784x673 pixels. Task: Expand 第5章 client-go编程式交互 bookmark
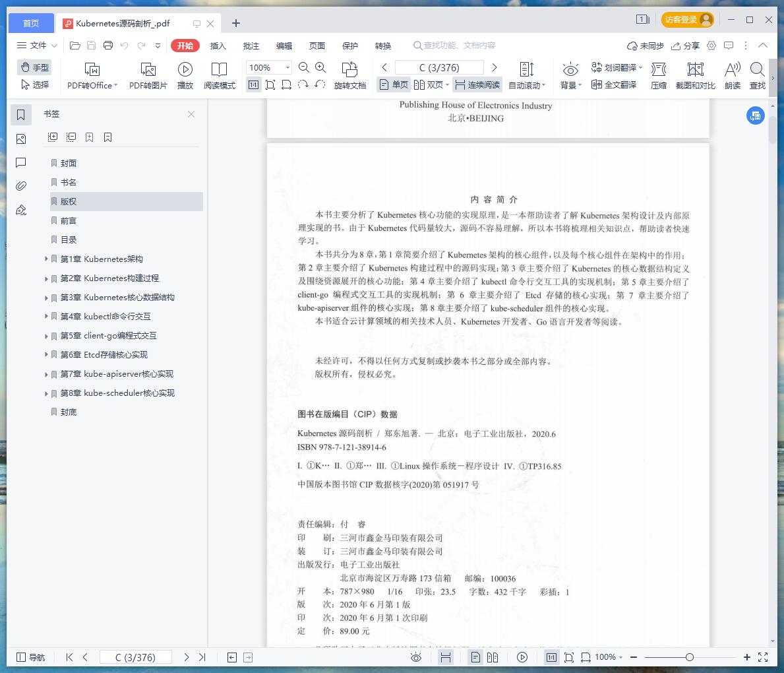[x=46, y=336]
